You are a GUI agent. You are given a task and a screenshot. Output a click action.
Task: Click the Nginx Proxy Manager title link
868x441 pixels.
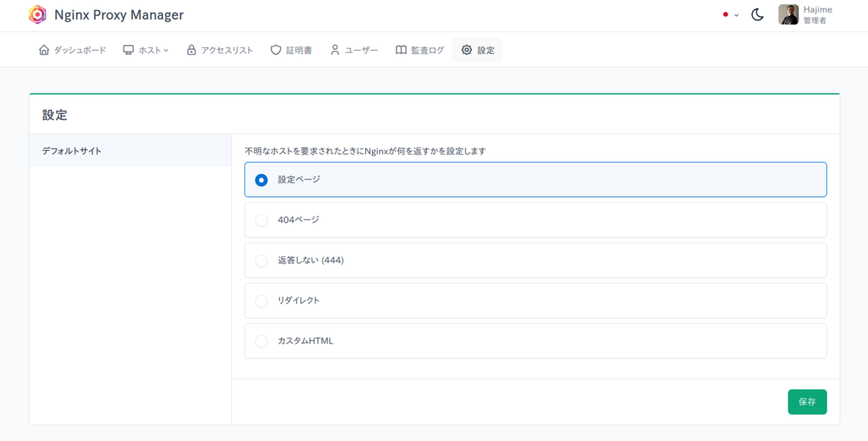tap(119, 15)
